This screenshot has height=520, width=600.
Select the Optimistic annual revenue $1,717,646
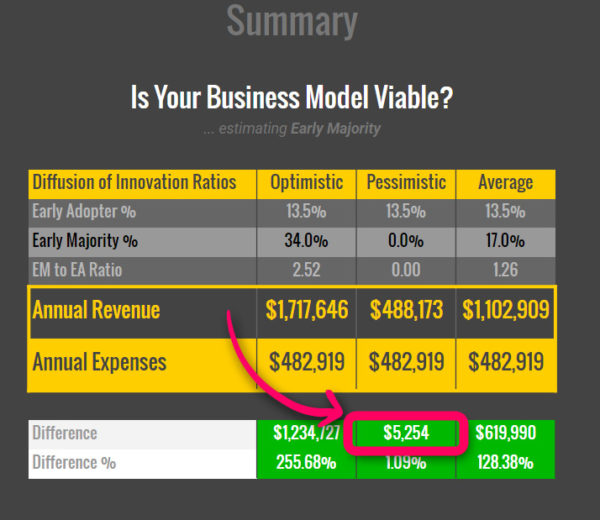click(x=307, y=310)
